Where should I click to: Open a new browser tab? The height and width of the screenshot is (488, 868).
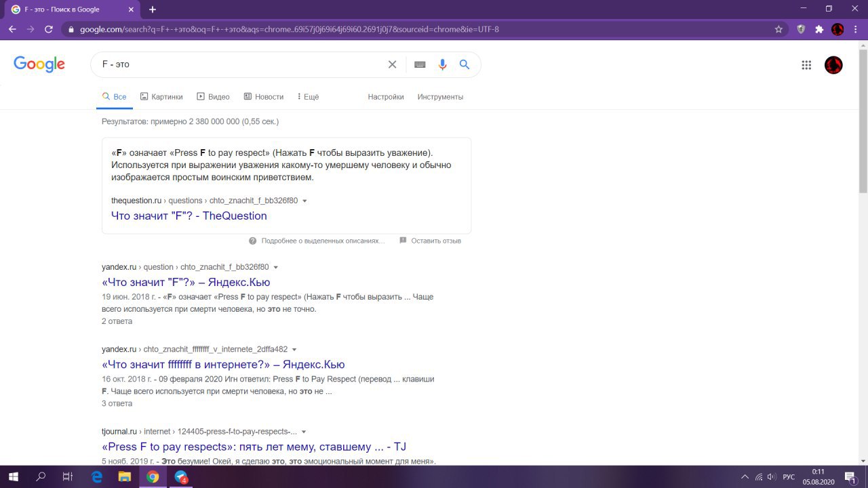coord(153,9)
